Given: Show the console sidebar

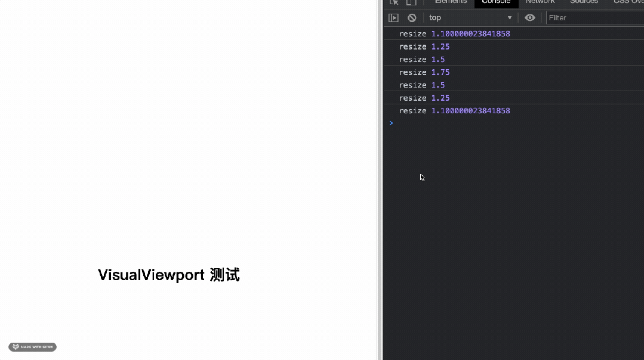Looking at the screenshot, I should coord(393,17).
